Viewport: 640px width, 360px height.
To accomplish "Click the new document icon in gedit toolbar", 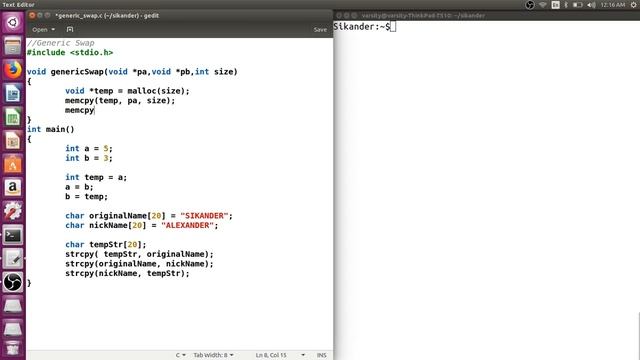I will [70, 29].
